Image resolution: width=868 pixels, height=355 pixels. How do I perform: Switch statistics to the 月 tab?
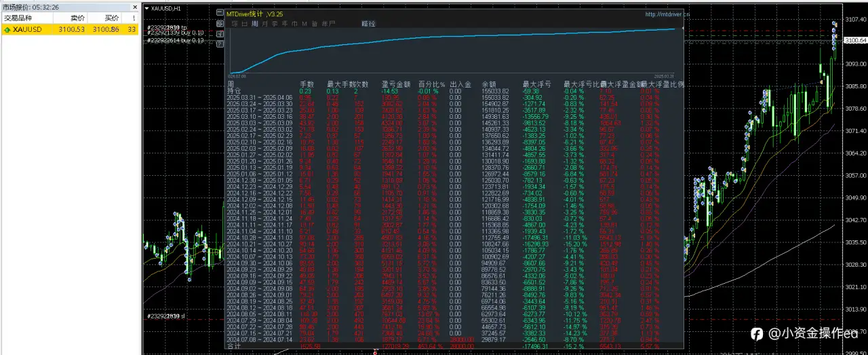264,23
